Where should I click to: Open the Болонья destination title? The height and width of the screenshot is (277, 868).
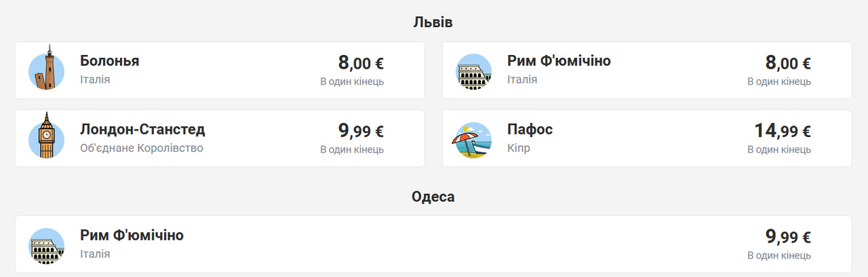point(109,60)
